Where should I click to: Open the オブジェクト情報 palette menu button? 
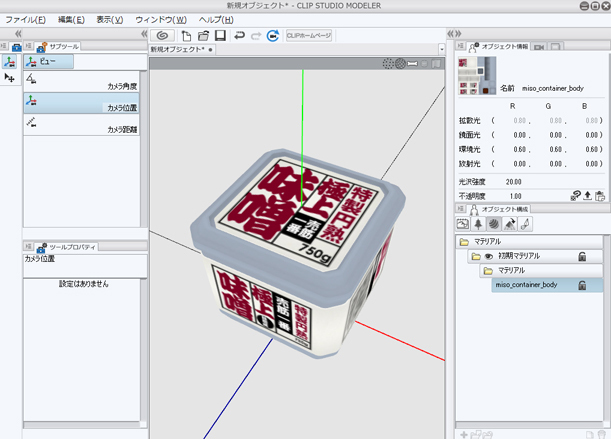pyautogui.click(x=461, y=46)
